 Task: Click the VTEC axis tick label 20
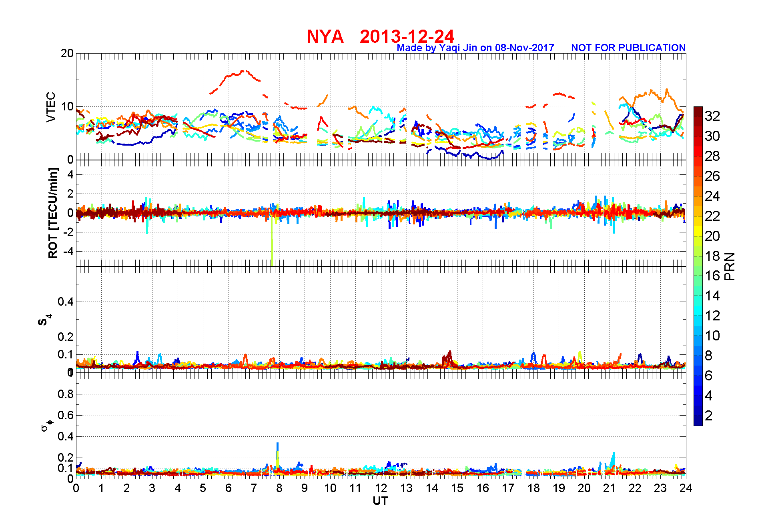coord(67,54)
